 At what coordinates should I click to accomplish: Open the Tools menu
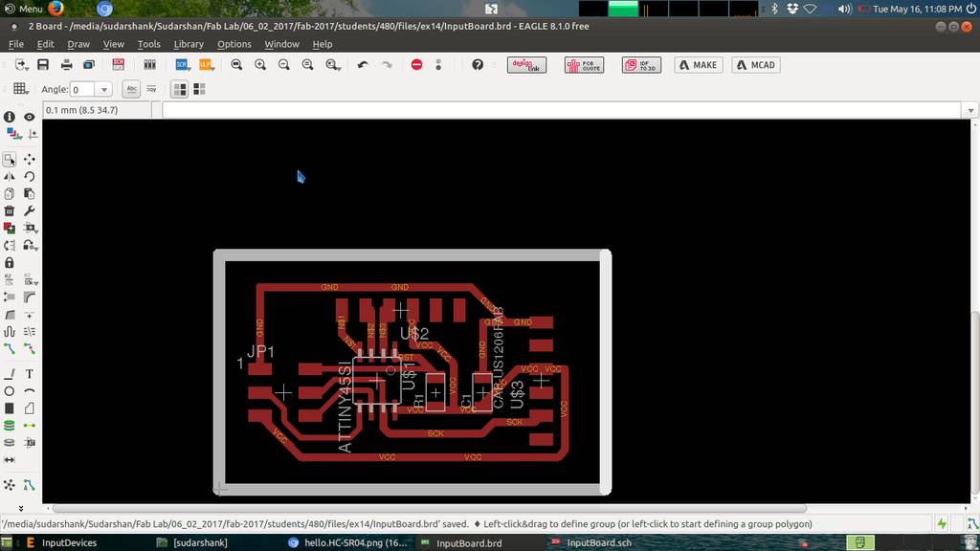tap(148, 44)
